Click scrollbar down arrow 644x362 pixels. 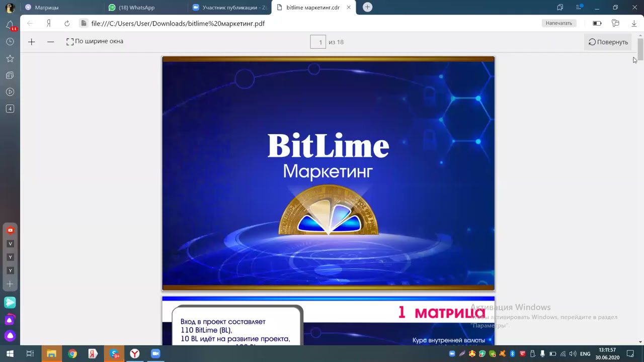click(x=640, y=342)
